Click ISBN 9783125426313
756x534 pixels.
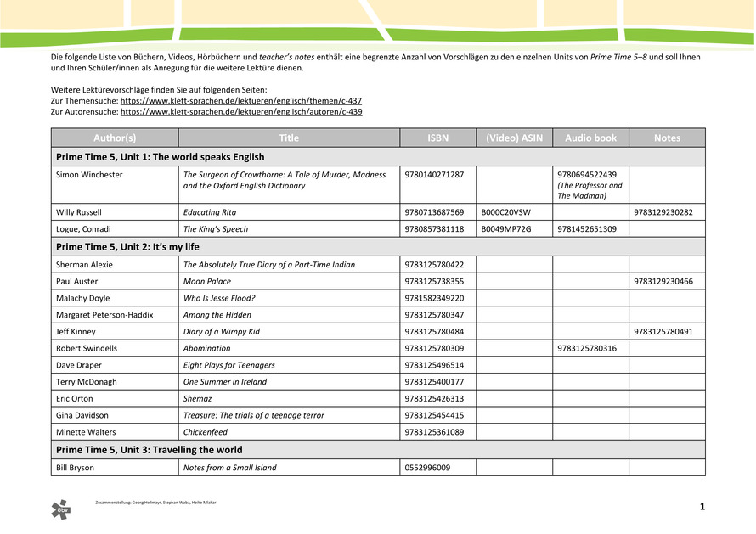[434, 398]
